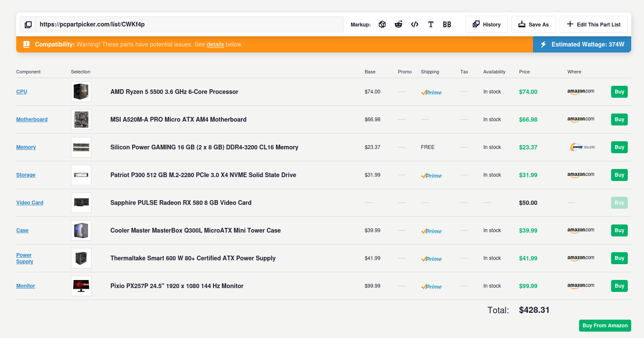Click Buy for the Pixio monitor
The height and width of the screenshot is (338, 644).
click(x=619, y=286)
